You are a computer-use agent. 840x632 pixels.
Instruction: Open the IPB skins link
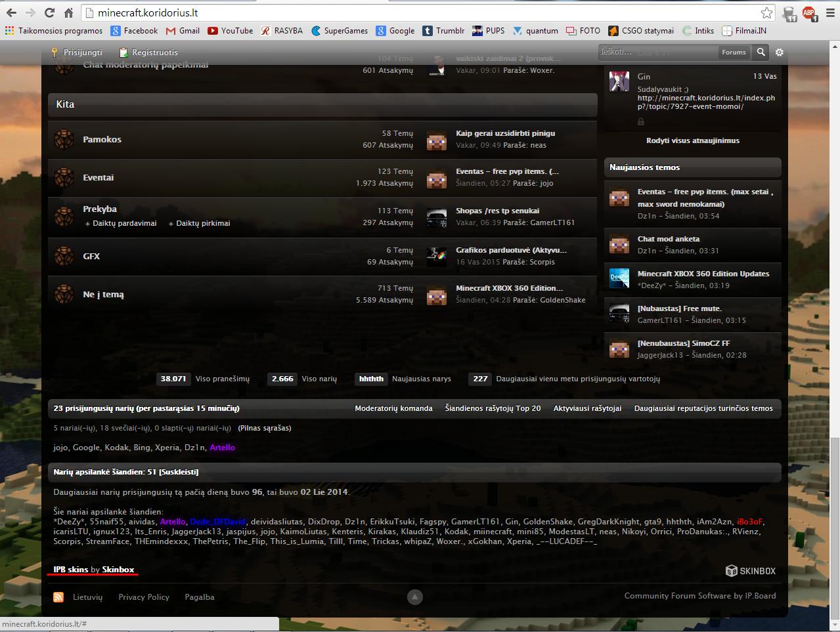pyautogui.click(x=71, y=570)
